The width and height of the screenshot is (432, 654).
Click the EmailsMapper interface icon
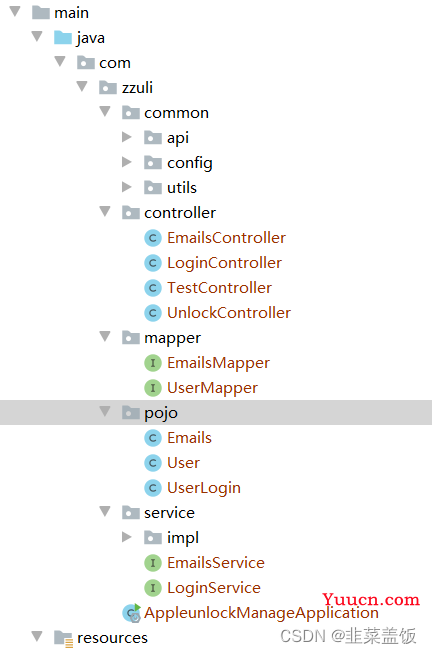(x=153, y=363)
